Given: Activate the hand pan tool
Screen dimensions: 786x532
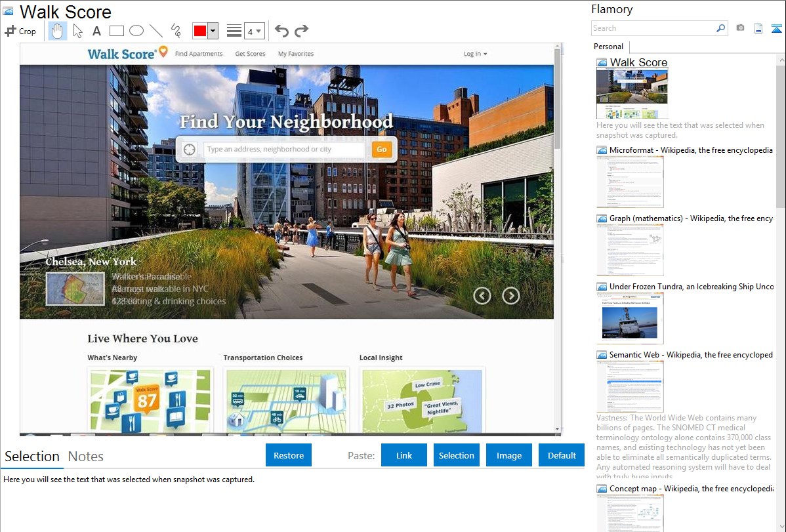Looking at the screenshot, I should tap(57, 31).
